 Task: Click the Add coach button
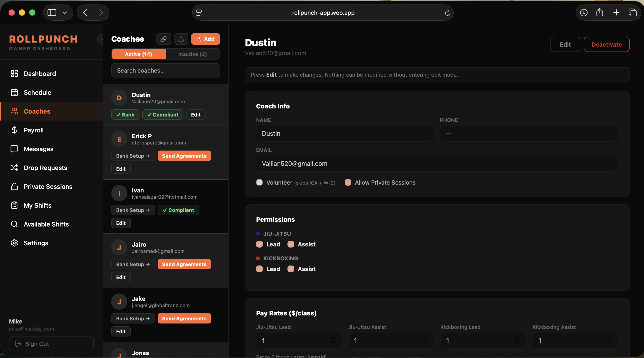[205, 39]
